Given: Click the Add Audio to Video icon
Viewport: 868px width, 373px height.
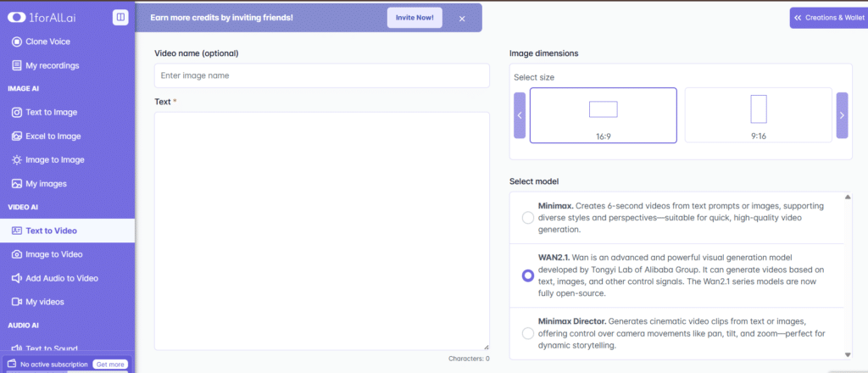Looking at the screenshot, I should click(17, 278).
